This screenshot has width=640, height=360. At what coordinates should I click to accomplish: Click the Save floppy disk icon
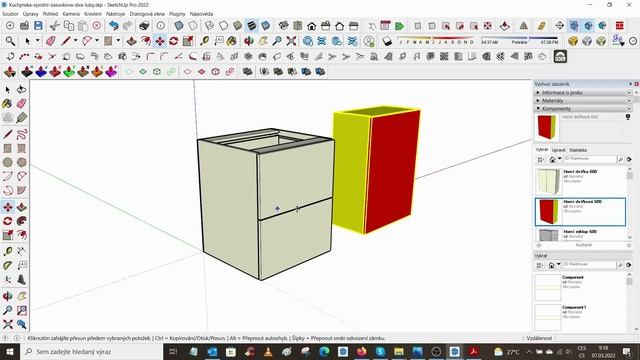[38, 26]
